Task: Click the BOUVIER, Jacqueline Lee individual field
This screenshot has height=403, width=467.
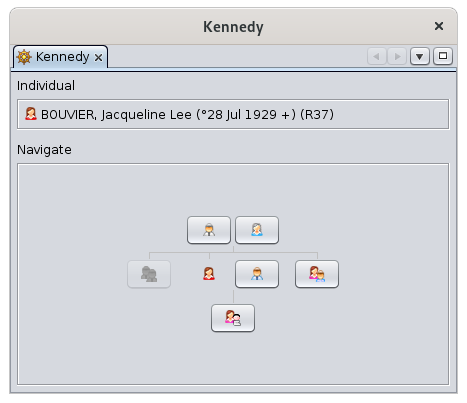Action: coord(233,114)
